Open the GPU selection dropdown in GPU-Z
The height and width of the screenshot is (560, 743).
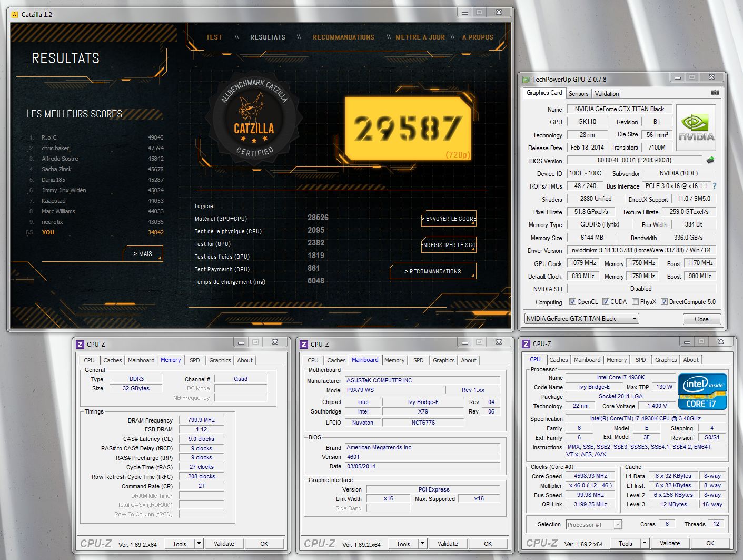pyautogui.click(x=582, y=319)
